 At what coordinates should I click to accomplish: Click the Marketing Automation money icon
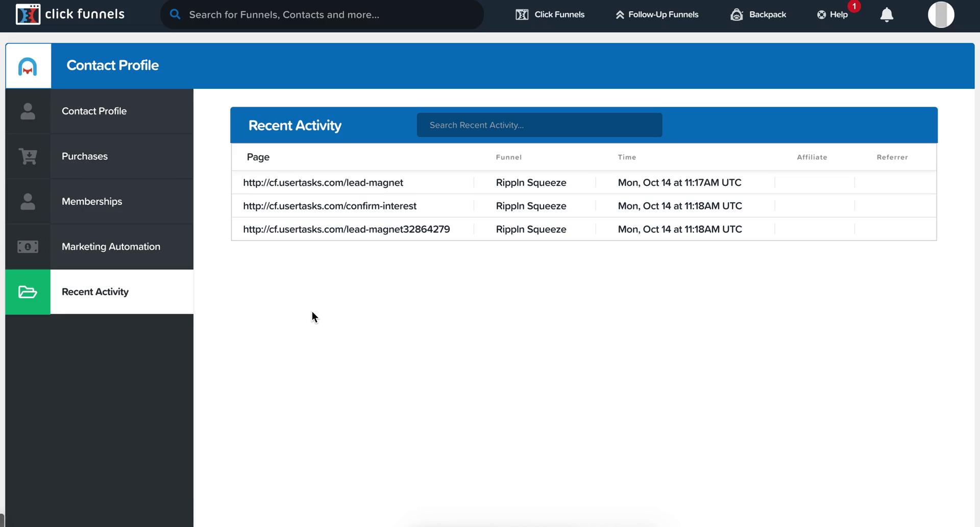[x=28, y=247]
